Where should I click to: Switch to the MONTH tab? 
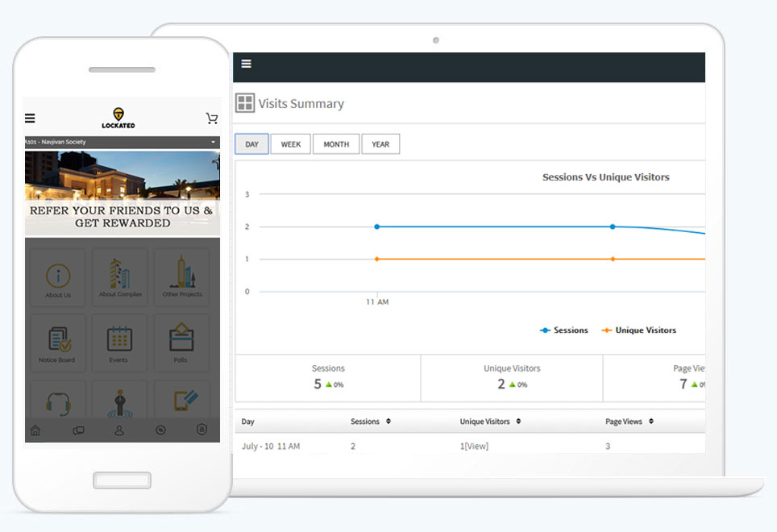pos(336,144)
